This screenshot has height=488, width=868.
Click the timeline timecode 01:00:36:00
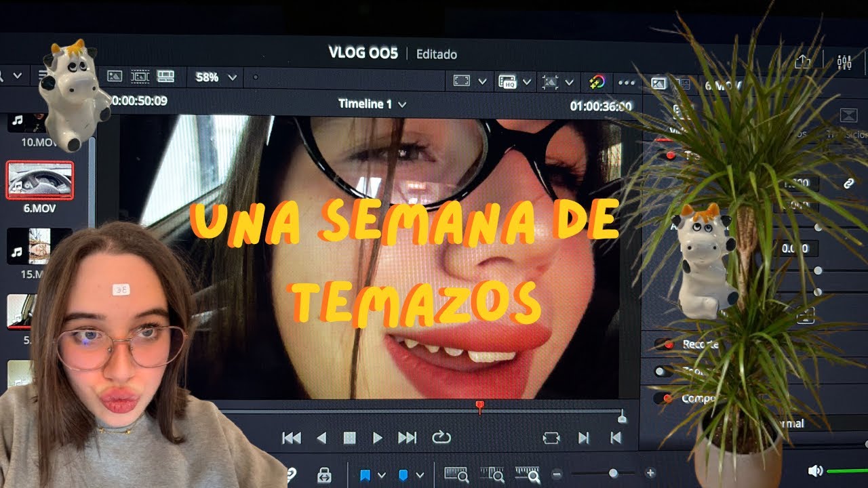(x=601, y=106)
